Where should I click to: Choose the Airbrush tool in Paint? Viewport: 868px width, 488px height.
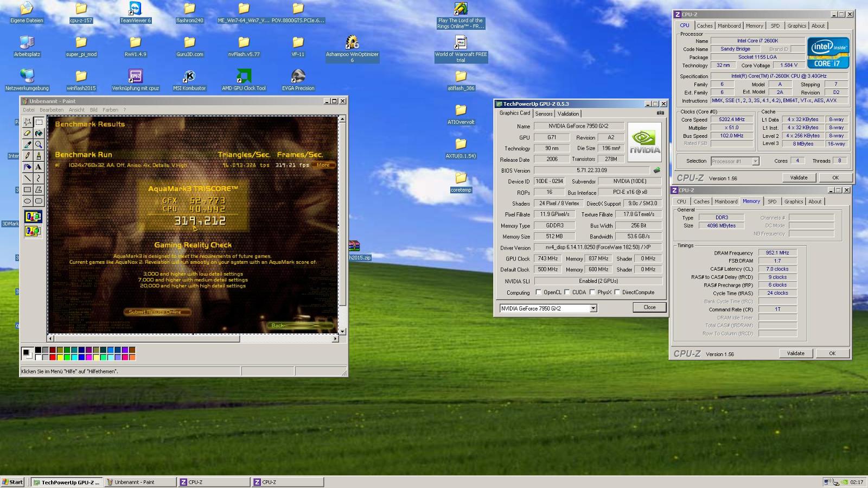(x=27, y=167)
